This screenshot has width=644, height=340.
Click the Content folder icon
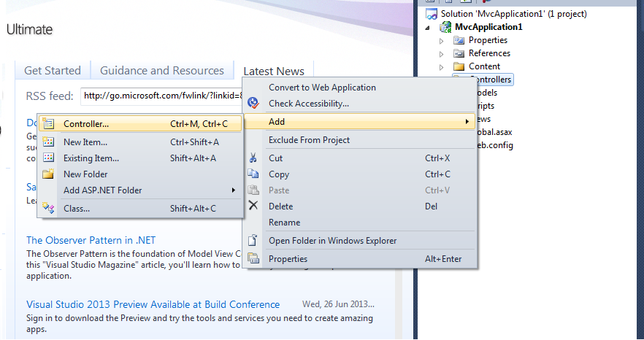[x=459, y=66]
